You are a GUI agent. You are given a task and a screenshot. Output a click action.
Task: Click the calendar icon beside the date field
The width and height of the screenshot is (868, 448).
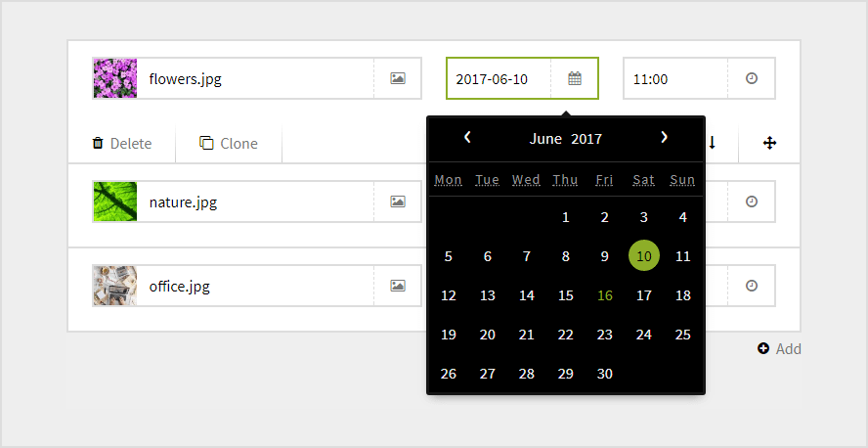(575, 78)
